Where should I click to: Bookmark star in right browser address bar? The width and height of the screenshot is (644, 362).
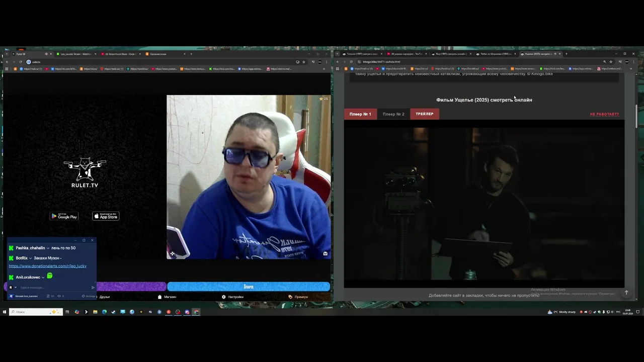pyautogui.click(x=611, y=62)
